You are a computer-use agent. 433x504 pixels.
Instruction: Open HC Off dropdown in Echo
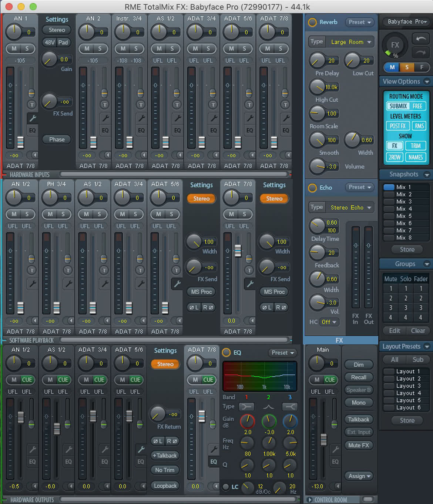coord(329,322)
